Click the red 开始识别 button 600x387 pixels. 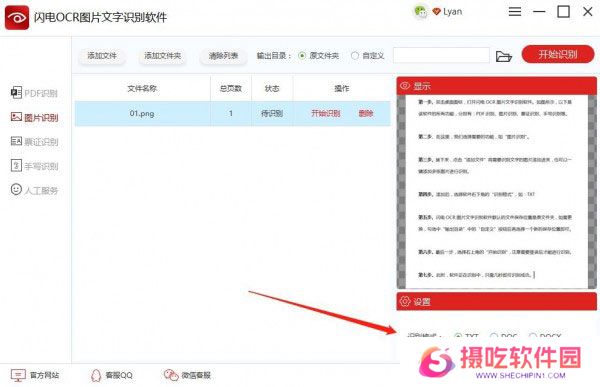point(558,54)
